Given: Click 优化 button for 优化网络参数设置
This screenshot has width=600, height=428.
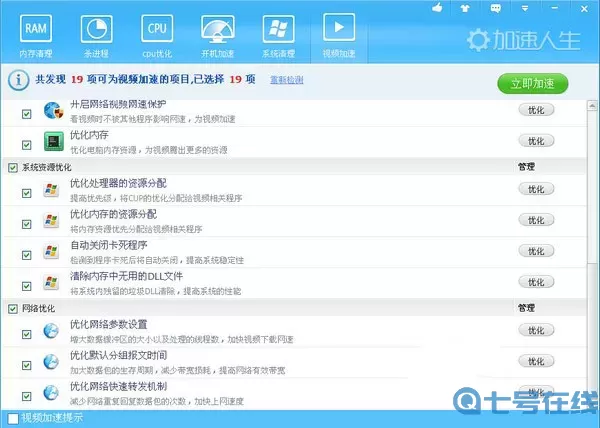Looking at the screenshot, I should [x=536, y=331].
